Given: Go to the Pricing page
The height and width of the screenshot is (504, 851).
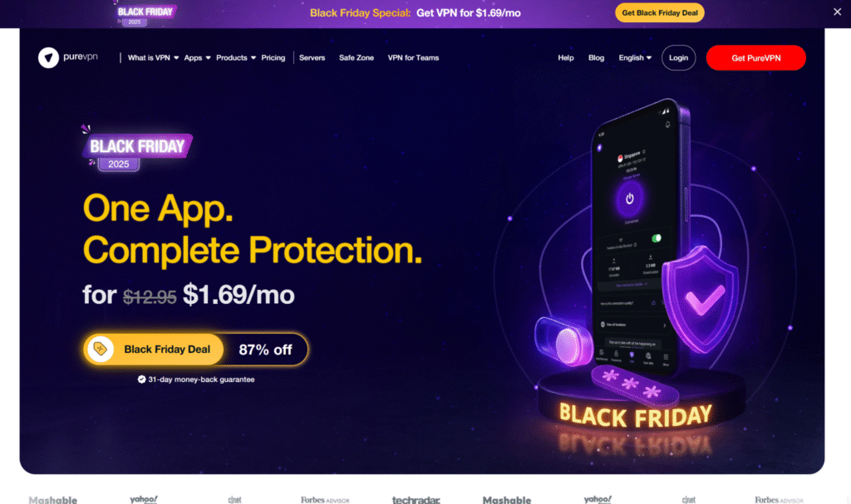Looking at the screenshot, I should pos(273,57).
